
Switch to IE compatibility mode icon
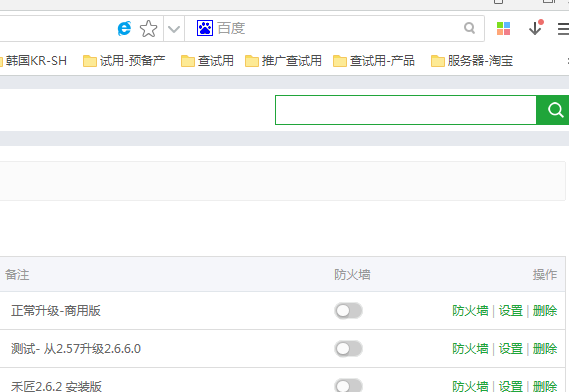[x=124, y=28]
